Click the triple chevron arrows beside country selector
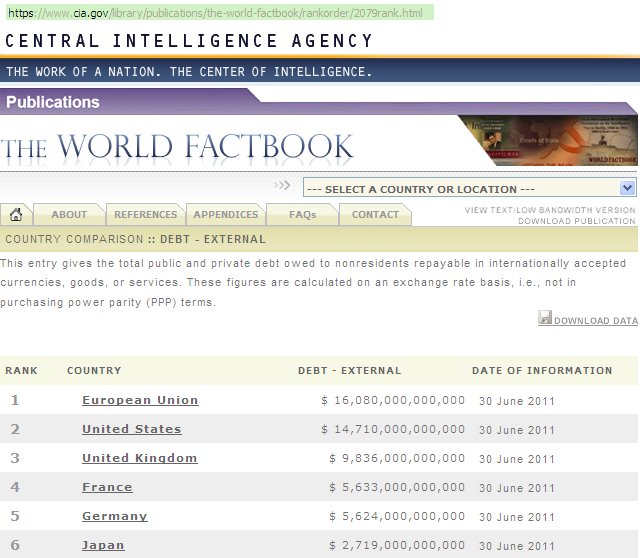Screen dimensions: 640x558 click(282, 185)
